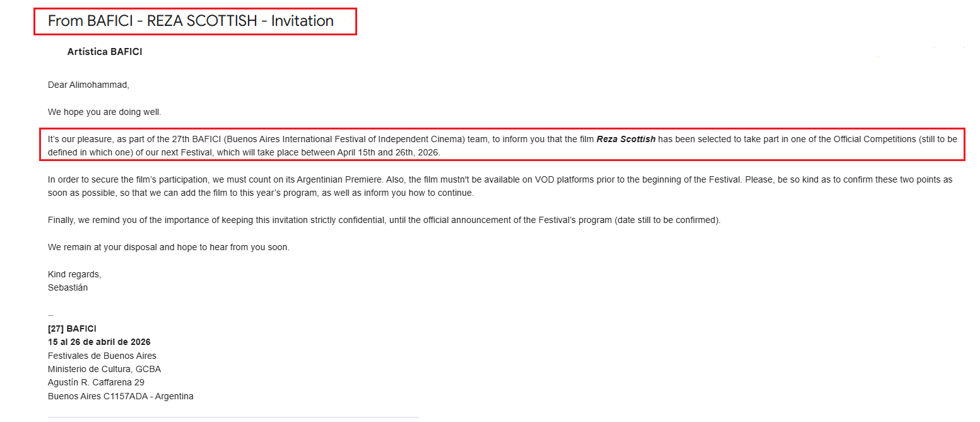This screenshot has height=422, width=980.
Task: Click "Festivales de Buenos Aires" in signature
Action: (102, 356)
